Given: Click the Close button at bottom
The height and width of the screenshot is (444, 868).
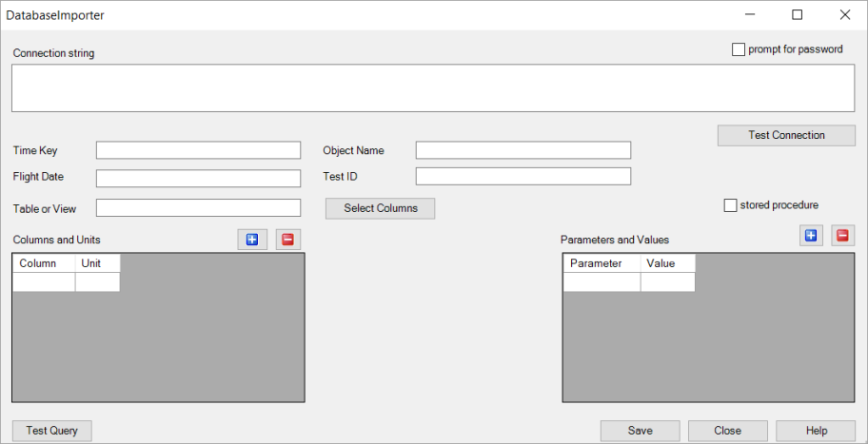Looking at the screenshot, I should click(x=727, y=431).
